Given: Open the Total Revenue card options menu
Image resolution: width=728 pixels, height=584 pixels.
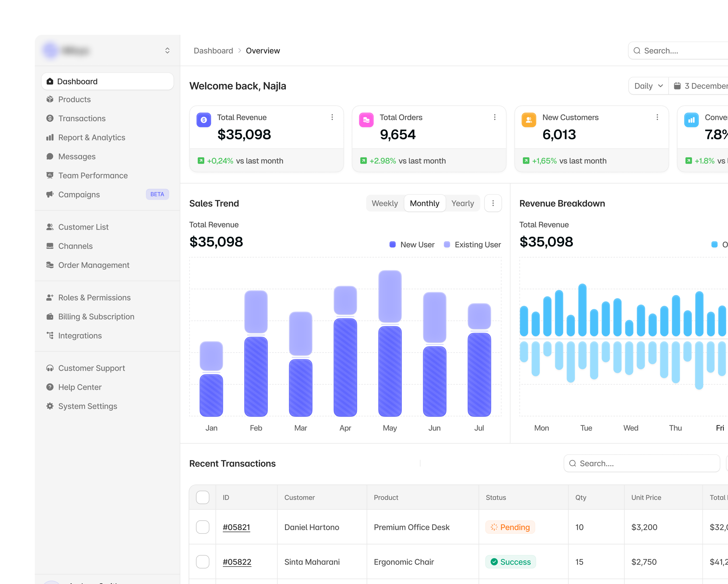Looking at the screenshot, I should tap(332, 117).
